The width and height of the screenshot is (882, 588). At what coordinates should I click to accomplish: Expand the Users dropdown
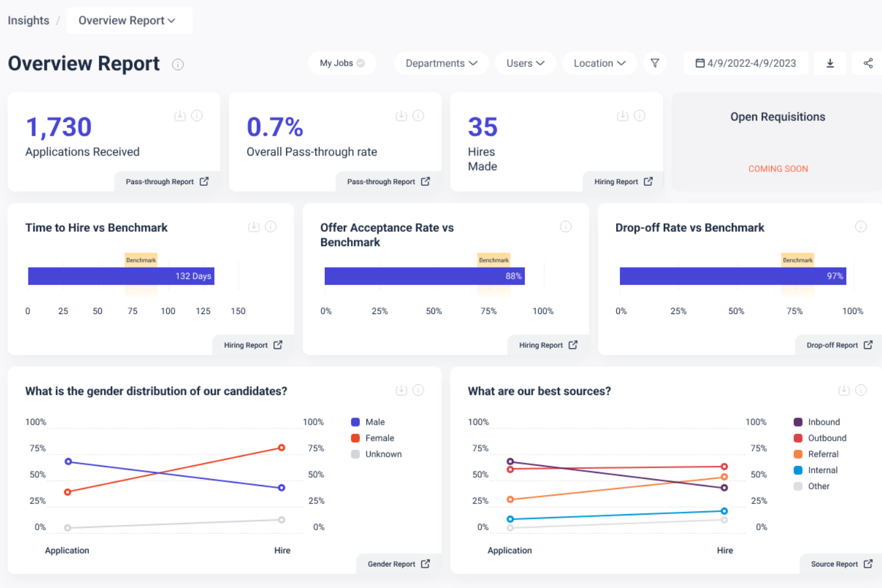point(524,63)
